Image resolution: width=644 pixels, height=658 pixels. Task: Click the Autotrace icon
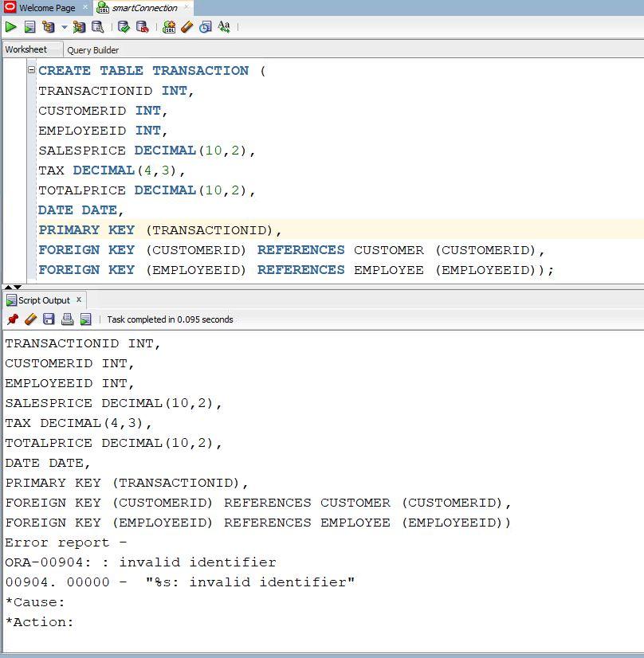[x=79, y=27]
